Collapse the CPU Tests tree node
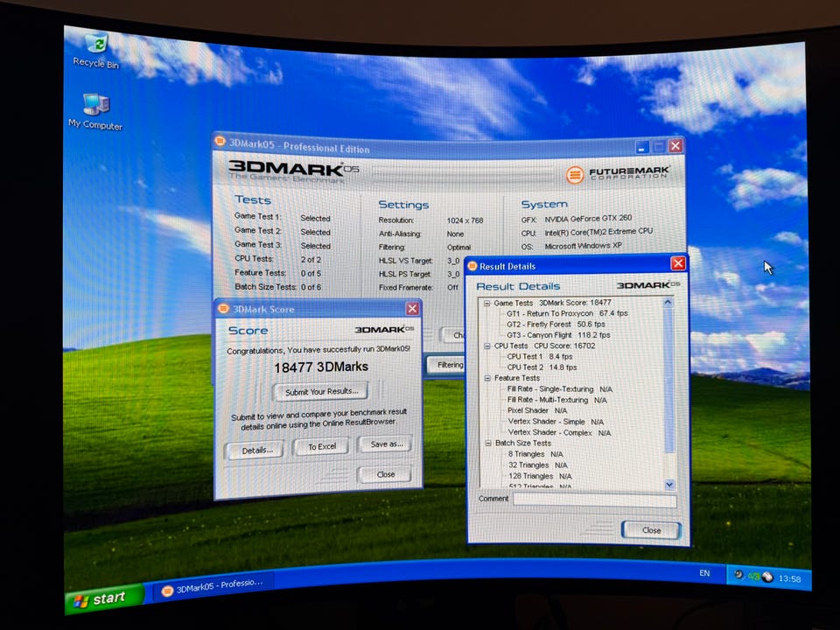The width and height of the screenshot is (840, 630). (487, 346)
